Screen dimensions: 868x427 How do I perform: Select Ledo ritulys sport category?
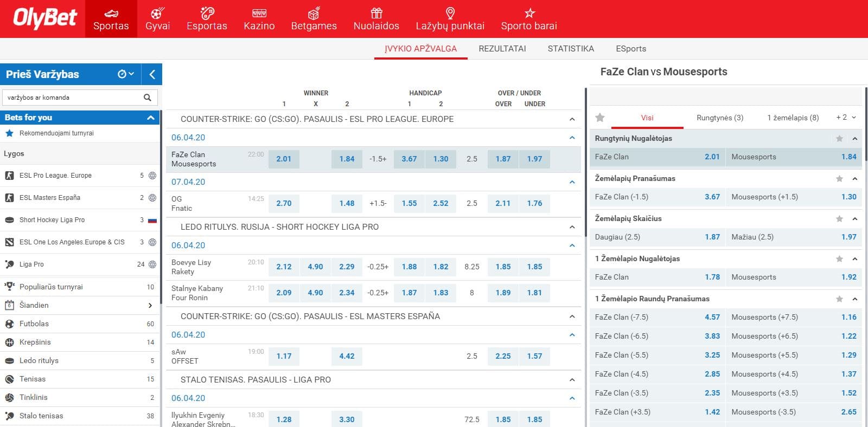coord(80,360)
